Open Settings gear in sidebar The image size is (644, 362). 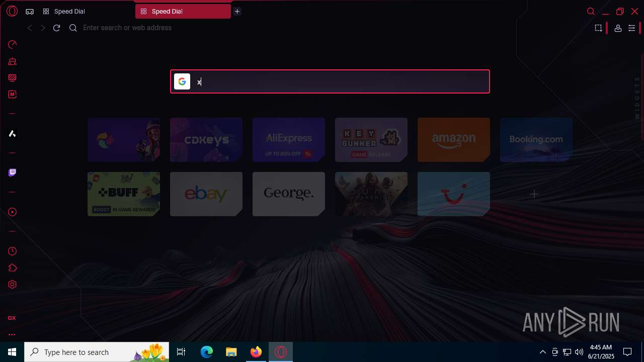(12, 284)
